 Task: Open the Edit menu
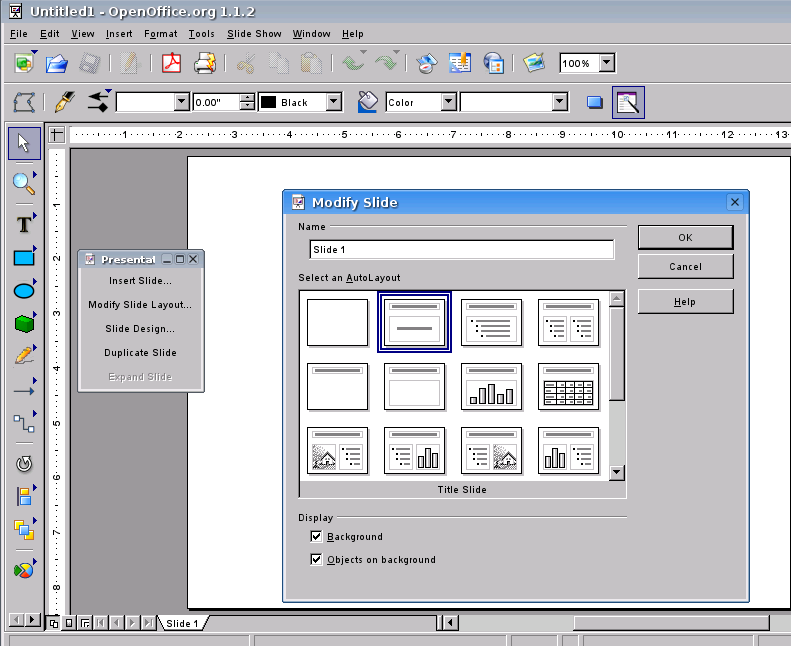49,34
